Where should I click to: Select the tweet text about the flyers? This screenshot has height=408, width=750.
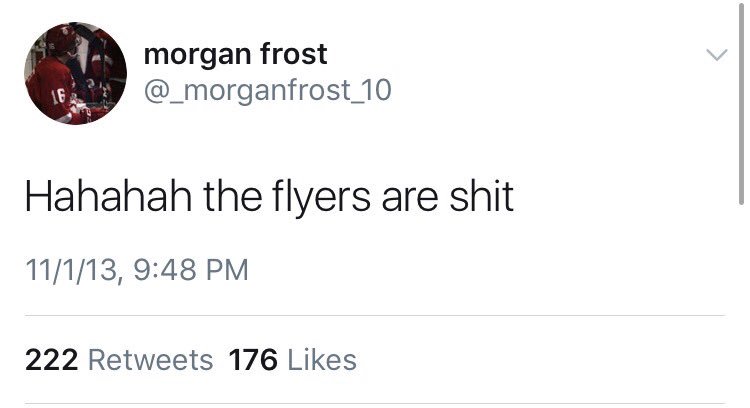pyautogui.click(x=269, y=197)
